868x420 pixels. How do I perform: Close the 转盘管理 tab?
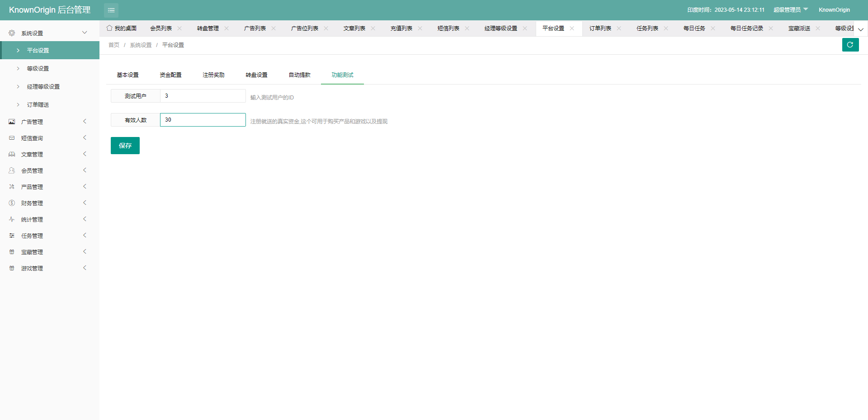226,28
